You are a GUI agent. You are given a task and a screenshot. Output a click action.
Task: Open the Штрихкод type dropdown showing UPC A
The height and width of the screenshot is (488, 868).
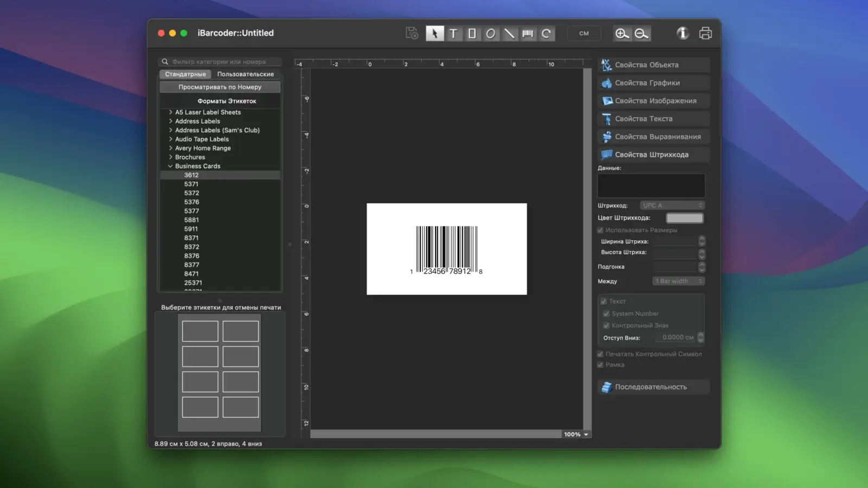[672, 205]
